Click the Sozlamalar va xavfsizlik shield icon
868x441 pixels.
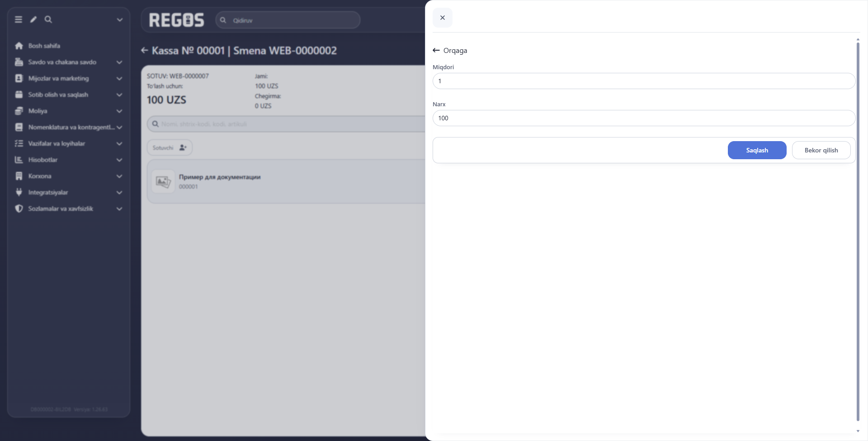19,209
